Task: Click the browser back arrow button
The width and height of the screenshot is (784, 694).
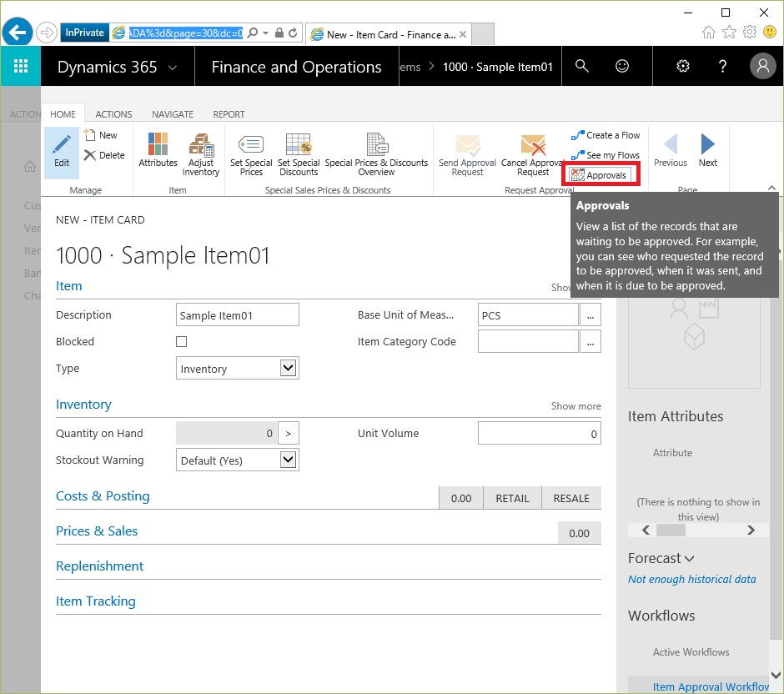Action: click(18, 33)
